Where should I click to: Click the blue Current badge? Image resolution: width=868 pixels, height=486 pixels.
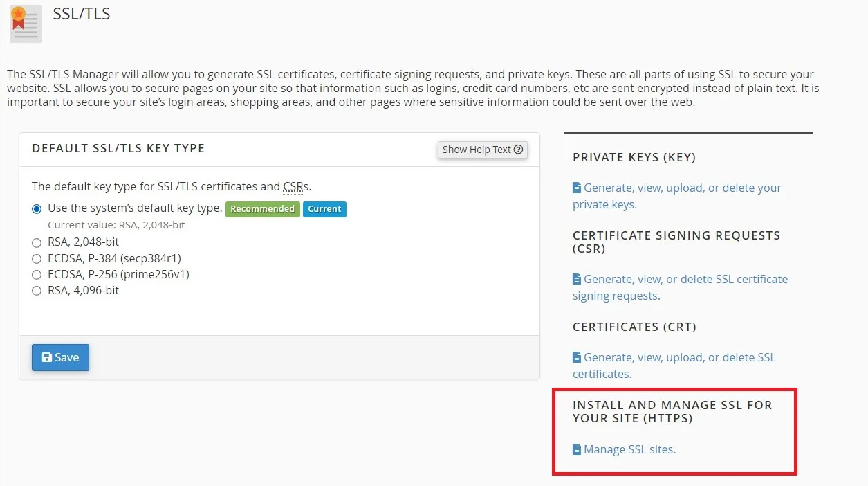tap(324, 208)
